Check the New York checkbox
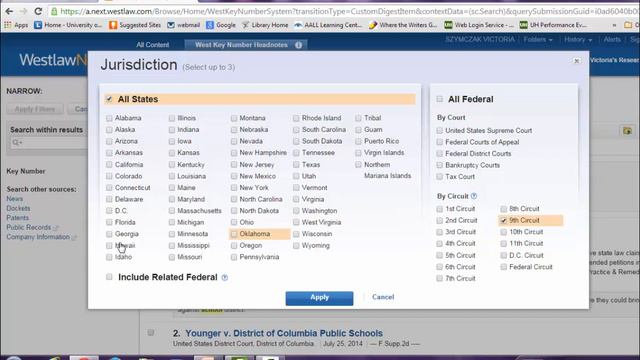Image resolution: width=640 pixels, height=360 pixels. 234,188
